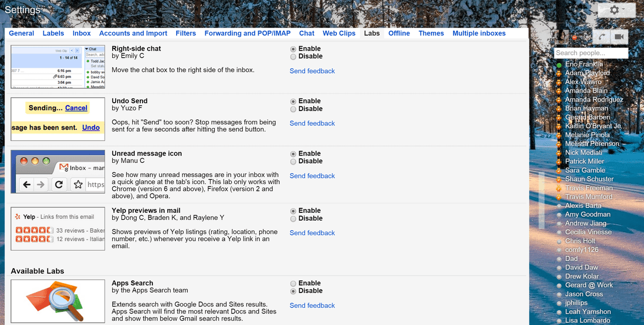644x325 pixels.
Task: Click the status icon beside Sara Gamble
Action: pyautogui.click(x=558, y=170)
